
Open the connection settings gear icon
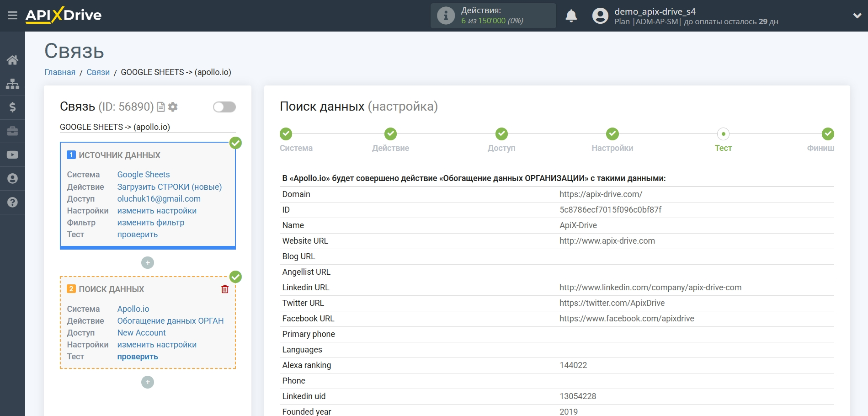(172, 107)
